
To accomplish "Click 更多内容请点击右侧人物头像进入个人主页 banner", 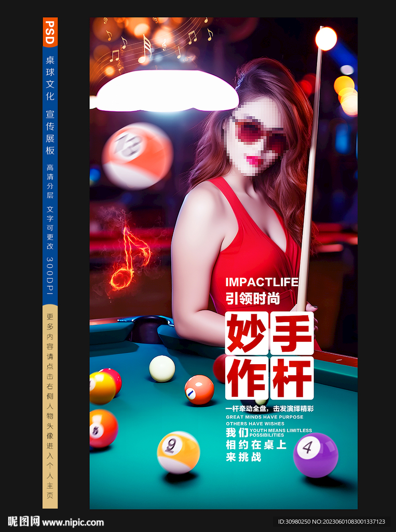I will tap(50, 406).
